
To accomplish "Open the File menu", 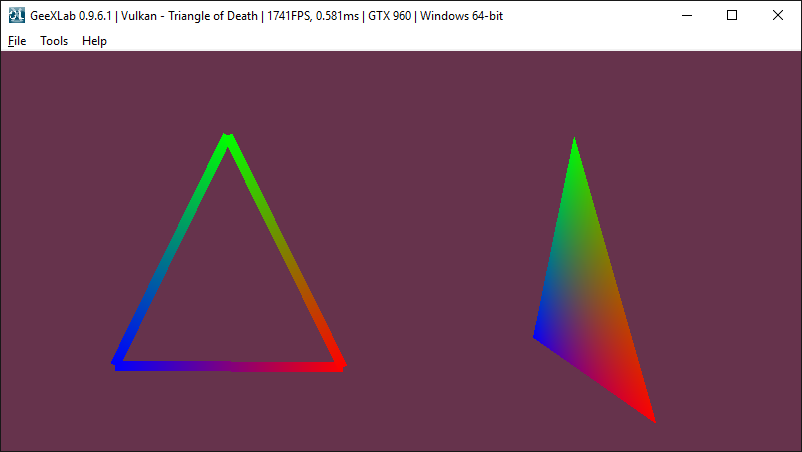I will 17,41.
